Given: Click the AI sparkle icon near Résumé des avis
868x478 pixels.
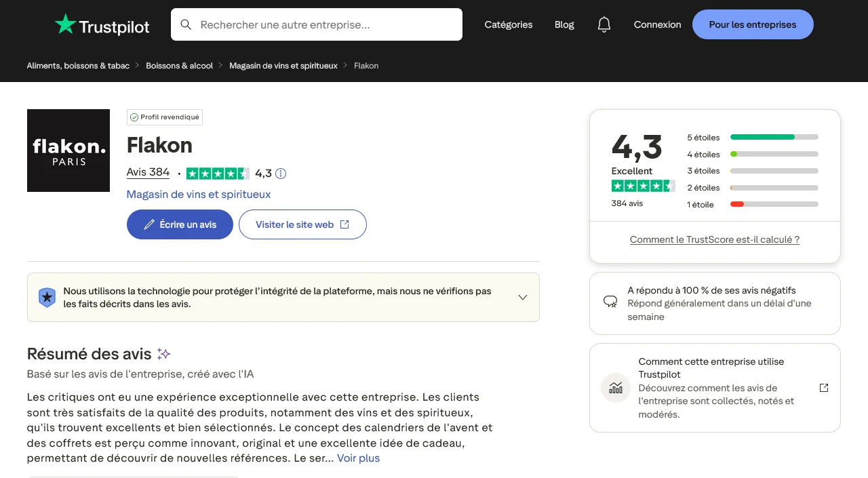Looking at the screenshot, I should [x=163, y=353].
